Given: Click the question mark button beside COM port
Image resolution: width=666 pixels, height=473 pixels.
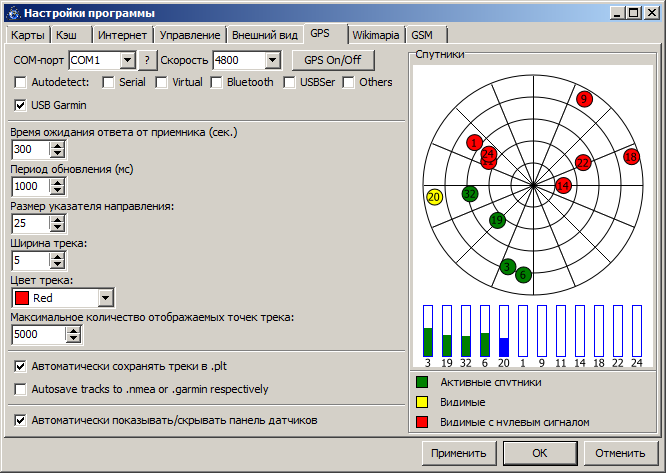Looking at the screenshot, I should point(147,60).
